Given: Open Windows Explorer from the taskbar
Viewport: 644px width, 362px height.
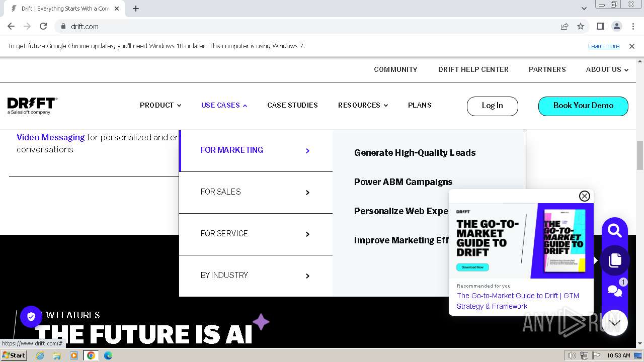Looking at the screenshot, I should pyautogui.click(x=57, y=355).
